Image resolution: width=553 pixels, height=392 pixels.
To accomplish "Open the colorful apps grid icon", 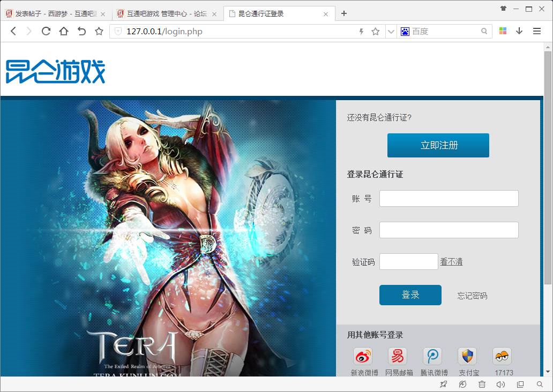I will pos(503,31).
